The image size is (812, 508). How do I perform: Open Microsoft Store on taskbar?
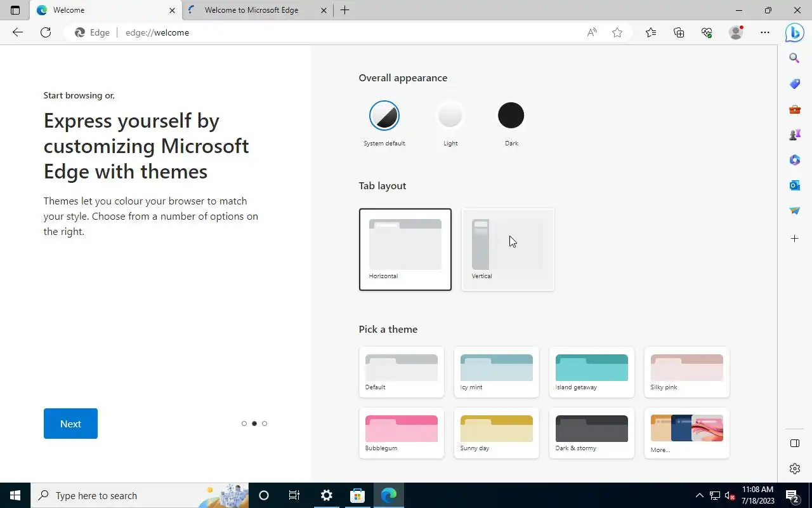coord(357,495)
